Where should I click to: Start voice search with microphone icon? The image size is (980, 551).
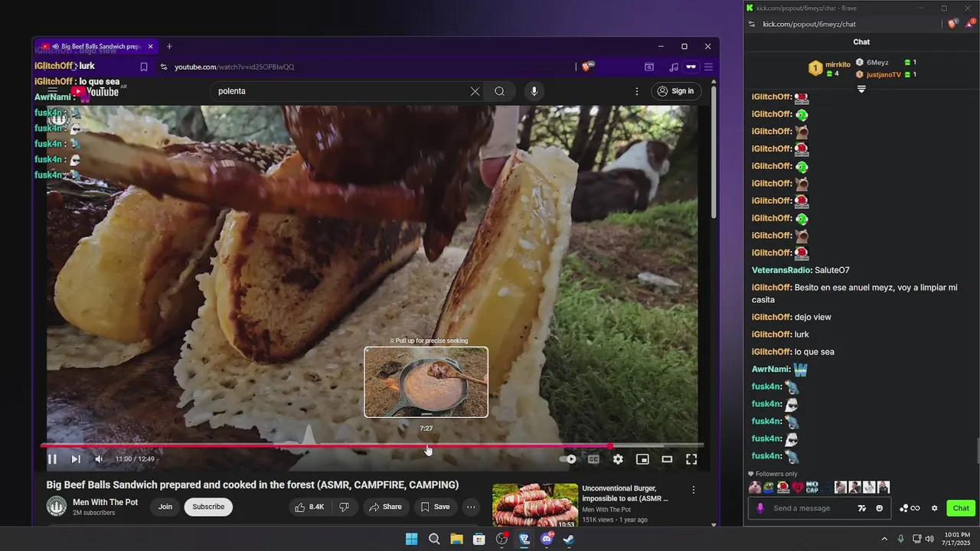tap(534, 91)
